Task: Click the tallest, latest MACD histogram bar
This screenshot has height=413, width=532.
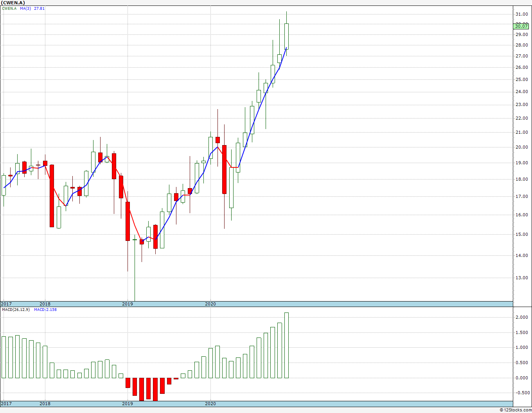Action: click(x=286, y=345)
